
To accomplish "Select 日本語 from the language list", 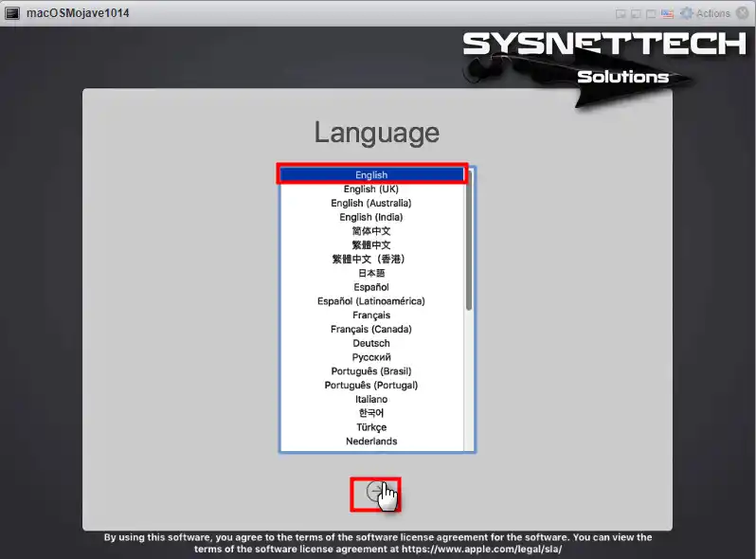I will [371, 273].
